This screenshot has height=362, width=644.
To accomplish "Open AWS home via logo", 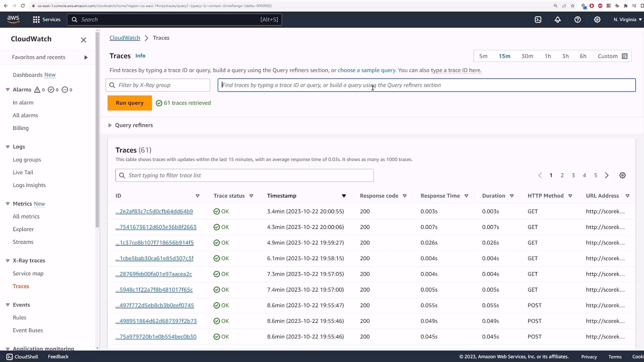I will click(x=13, y=19).
